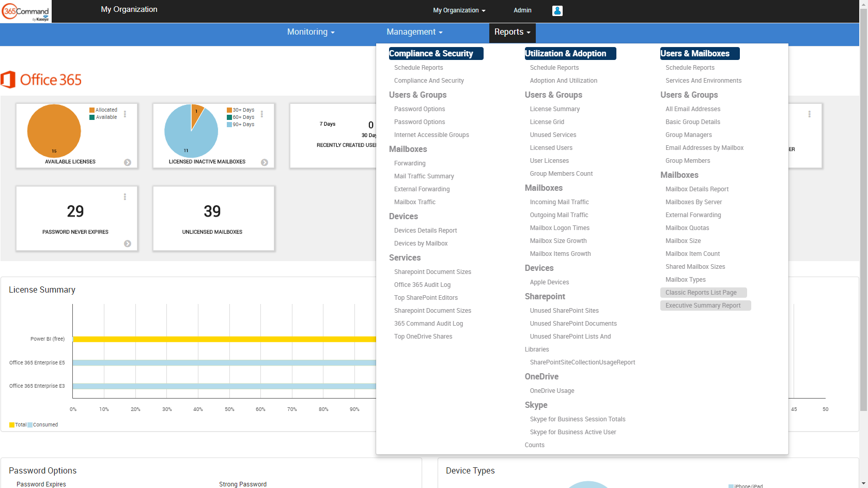Open the Mailbox Details Report link
The image size is (868, 488).
[697, 189]
